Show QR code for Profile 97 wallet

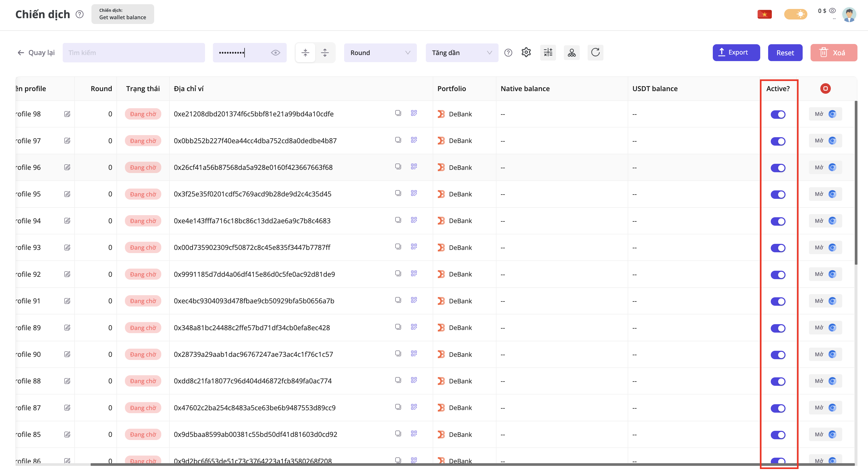tap(414, 140)
